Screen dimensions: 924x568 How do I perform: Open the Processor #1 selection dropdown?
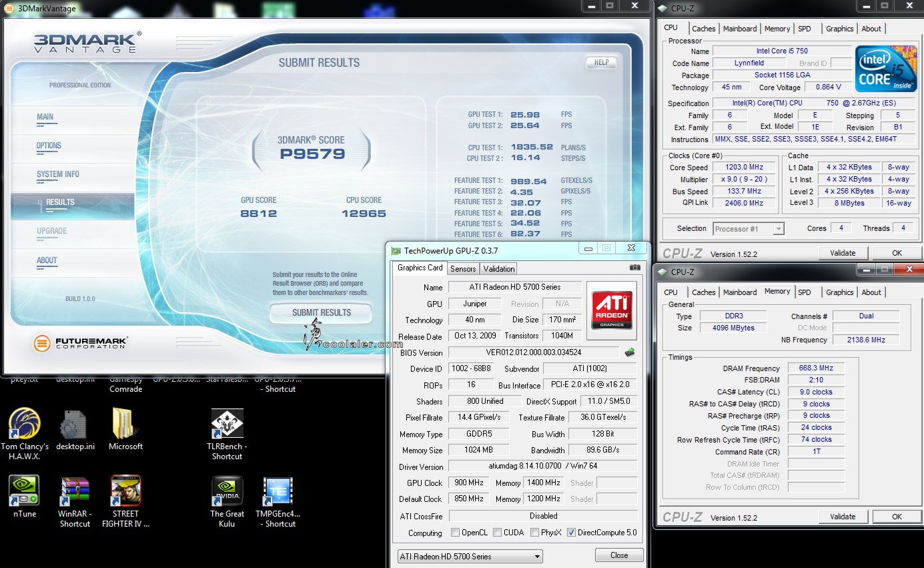[x=749, y=229]
